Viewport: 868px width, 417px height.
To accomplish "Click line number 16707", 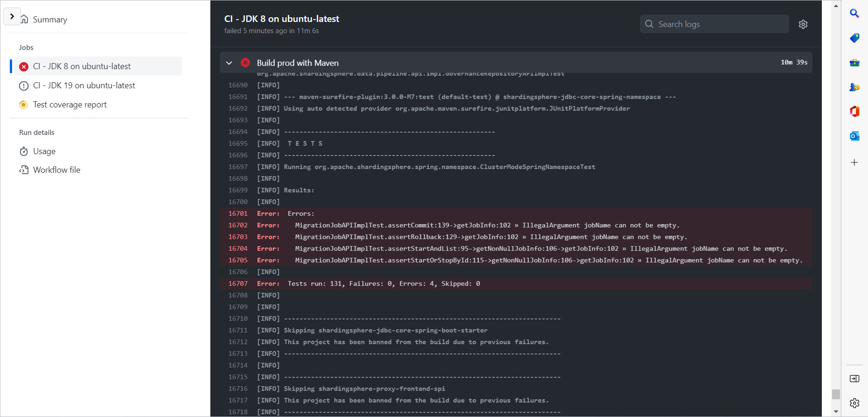I will 238,283.
